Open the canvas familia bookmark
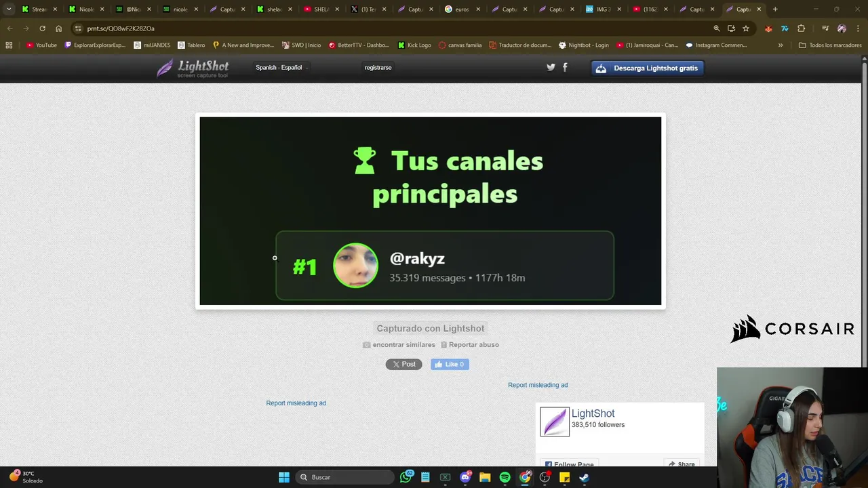868x488 pixels. 460,45
